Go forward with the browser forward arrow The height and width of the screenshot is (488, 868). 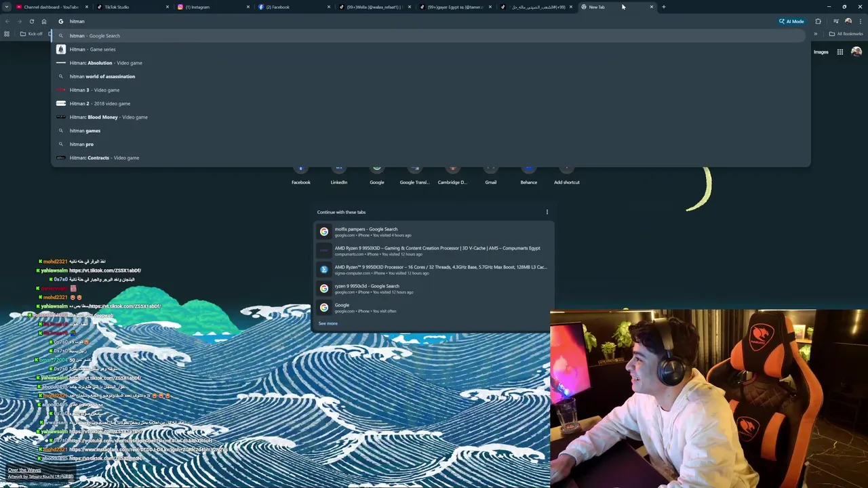pyautogui.click(x=19, y=21)
